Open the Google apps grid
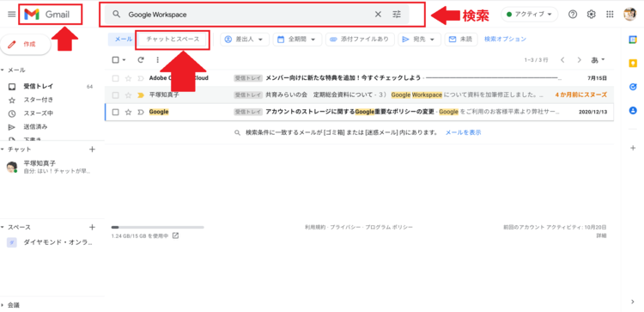This screenshot has height=312, width=644. (610, 15)
